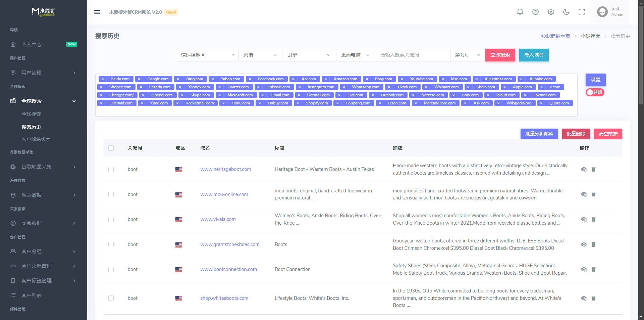This screenshot has height=320, width=644.
Task: Check the shop.whitesboots.com row checkbox
Action: [x=111, y=298]
